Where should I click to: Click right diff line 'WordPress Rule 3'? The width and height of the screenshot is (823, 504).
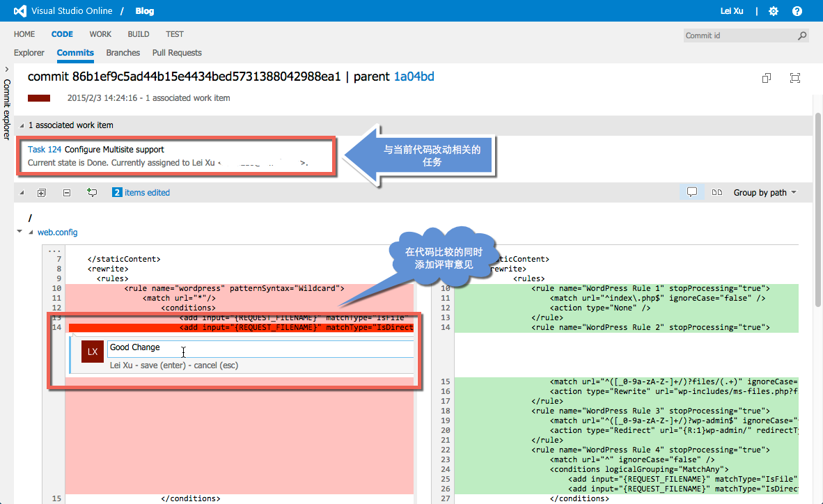[650, 411]
